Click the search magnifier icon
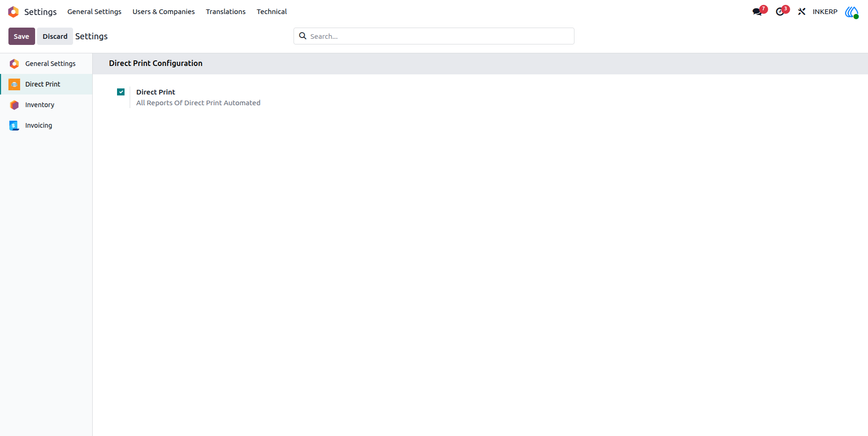 point(303,36)
